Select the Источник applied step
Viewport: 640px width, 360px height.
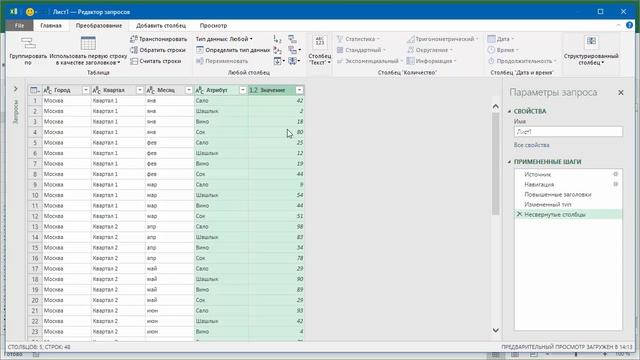pos(568,174)
